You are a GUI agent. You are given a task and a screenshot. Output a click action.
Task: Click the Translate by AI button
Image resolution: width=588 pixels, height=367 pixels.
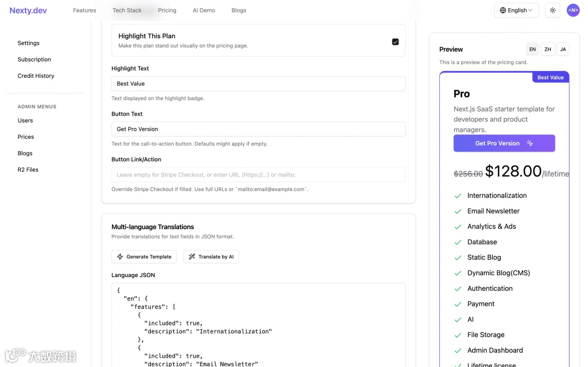[211, 256]
